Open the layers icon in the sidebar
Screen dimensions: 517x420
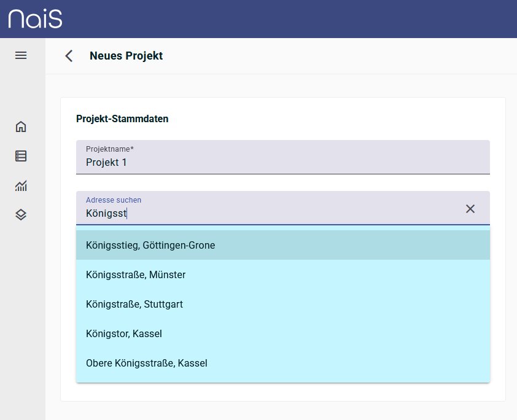pyautogui.click(x=21, y=215)
